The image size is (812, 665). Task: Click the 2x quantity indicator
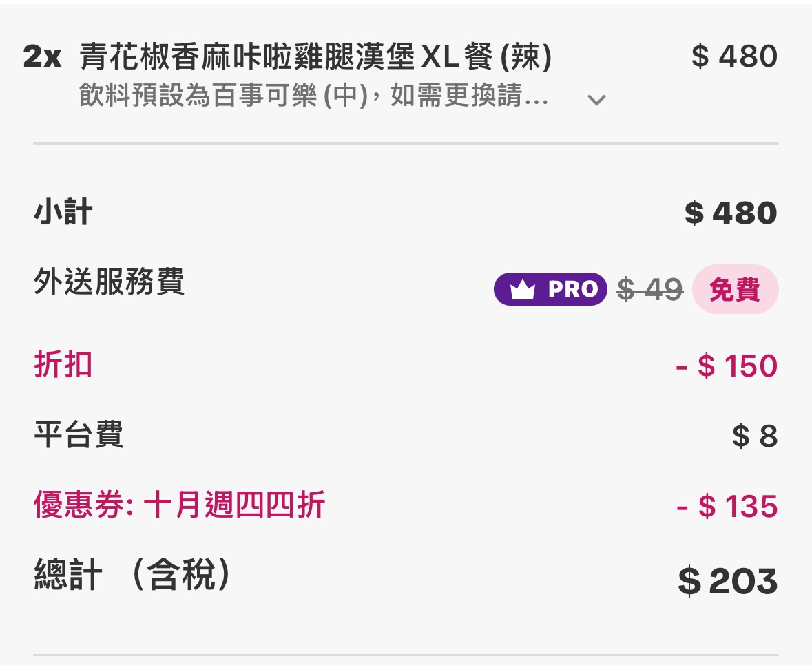[x=42, y=57]
